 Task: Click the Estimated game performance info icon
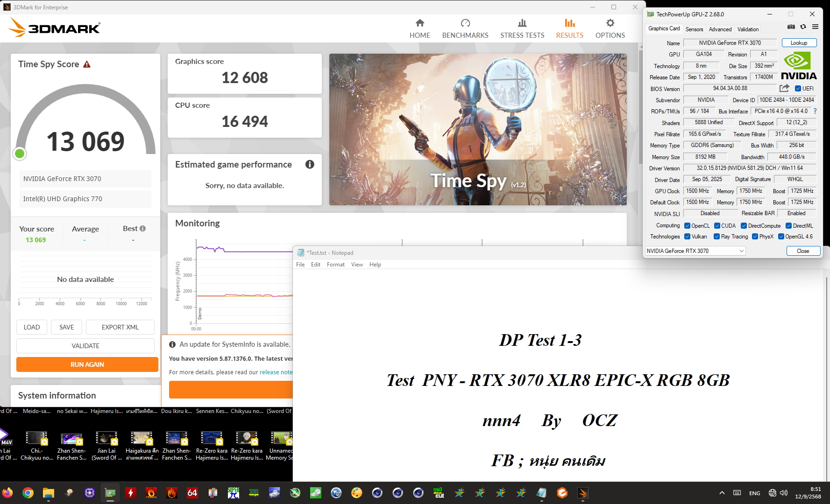pos(310,164)
